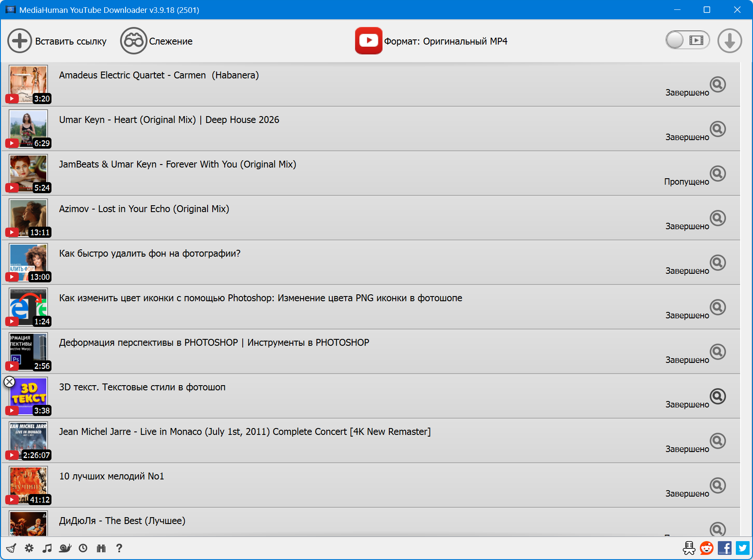Open the Формат: Оригинальный MP4 selector
This screenshot has height=560, width=753.
pos(431,41)
